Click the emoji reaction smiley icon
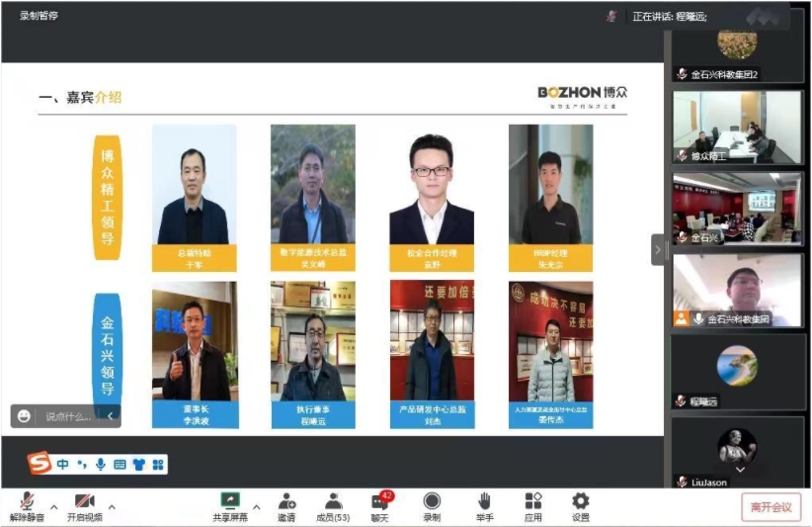The width and height of the screenshot is (812, 527). point(24,416)
